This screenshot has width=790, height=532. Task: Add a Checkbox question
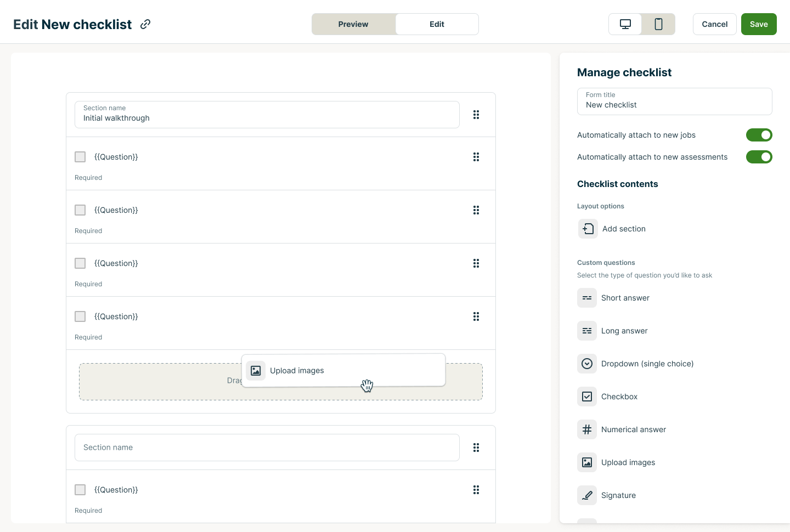[x=619, y=397]
